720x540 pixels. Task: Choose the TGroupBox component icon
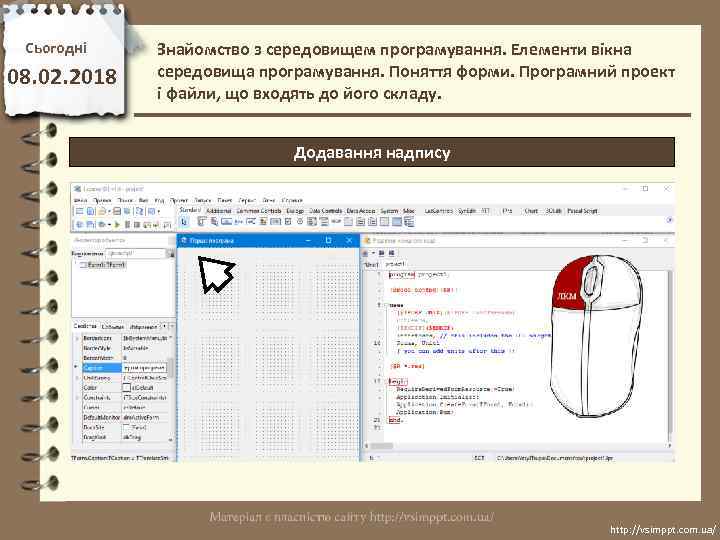coord(349,221)
